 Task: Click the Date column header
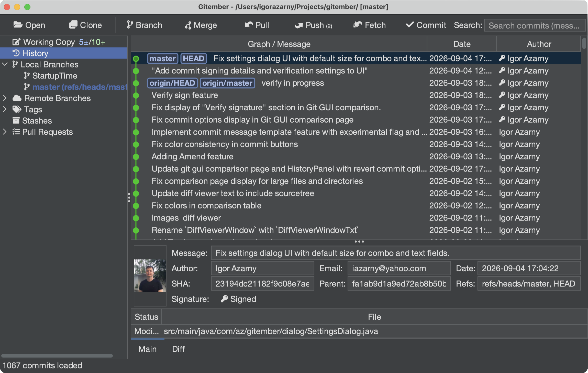(x=462, y=44)
